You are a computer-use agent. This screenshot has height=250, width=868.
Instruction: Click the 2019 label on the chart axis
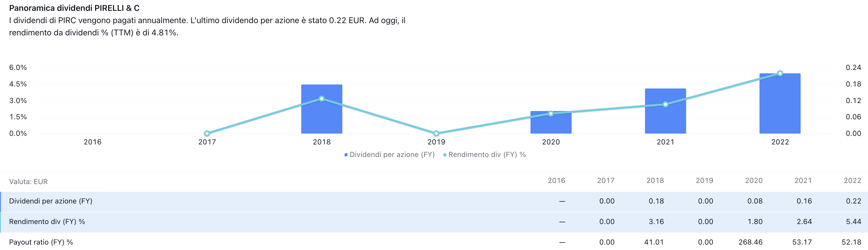point(436,142)
